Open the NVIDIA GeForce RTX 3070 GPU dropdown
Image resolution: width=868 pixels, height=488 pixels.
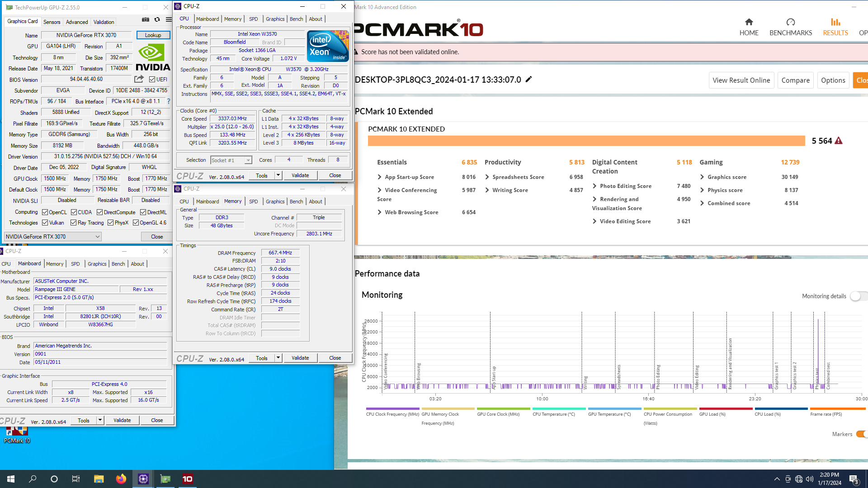tap(52, 237)
